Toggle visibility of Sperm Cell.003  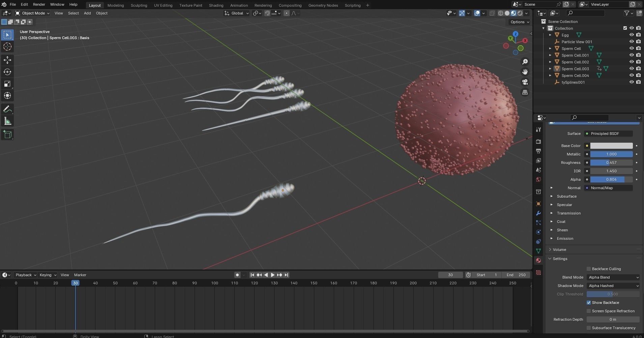pyautogui.click(x=632, y=68)
